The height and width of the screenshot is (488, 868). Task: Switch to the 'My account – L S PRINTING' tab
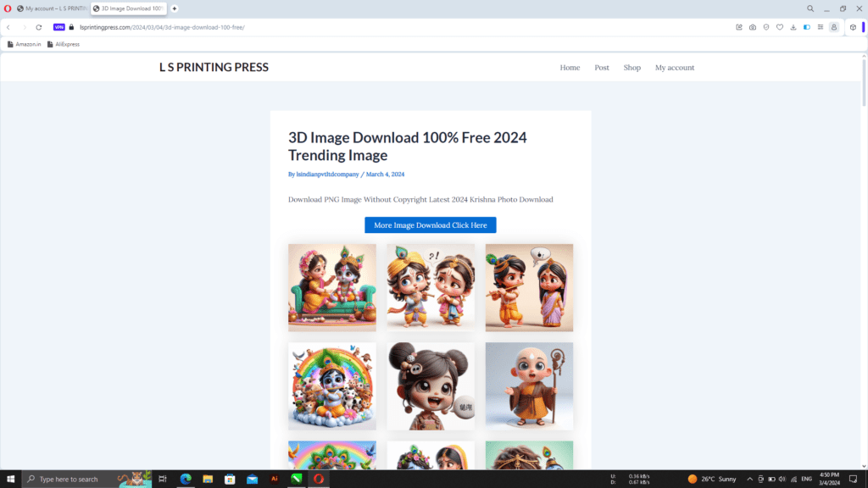point(52,8)
